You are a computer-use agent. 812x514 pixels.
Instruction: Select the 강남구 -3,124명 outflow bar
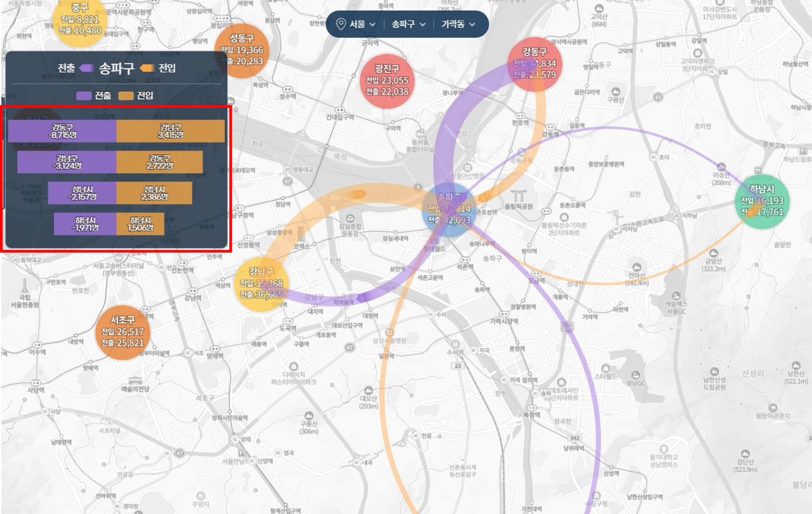(x=67, y=162)
